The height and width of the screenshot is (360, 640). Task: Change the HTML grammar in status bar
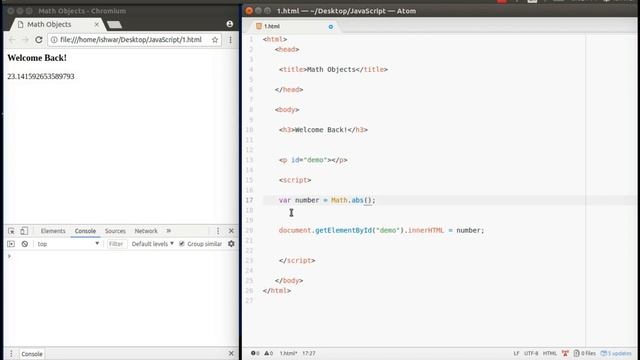[550, 353]
